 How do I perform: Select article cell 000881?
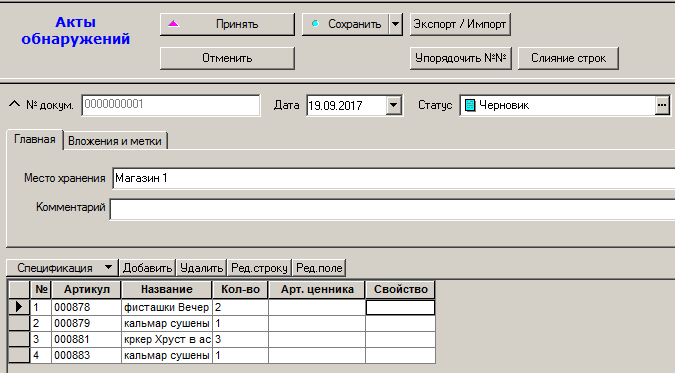click(87, 339)
